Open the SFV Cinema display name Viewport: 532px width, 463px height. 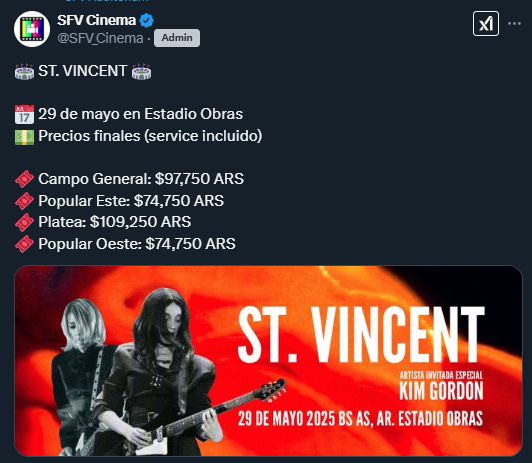tap(96, 20)
